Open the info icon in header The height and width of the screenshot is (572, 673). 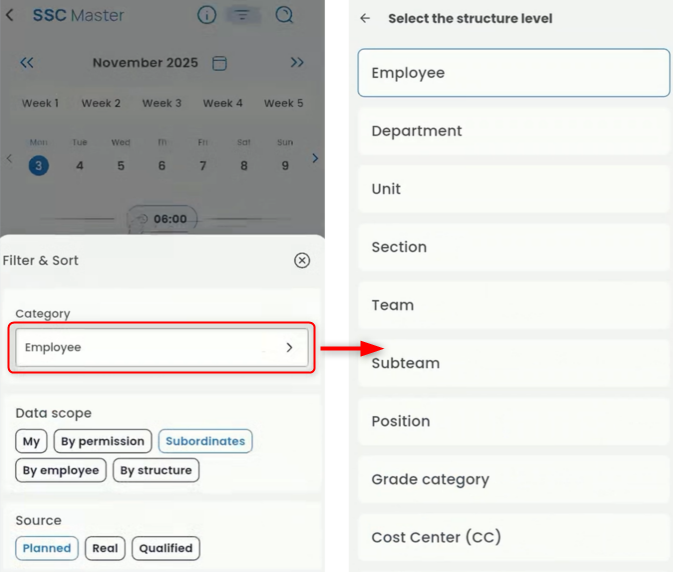(207, 15)
